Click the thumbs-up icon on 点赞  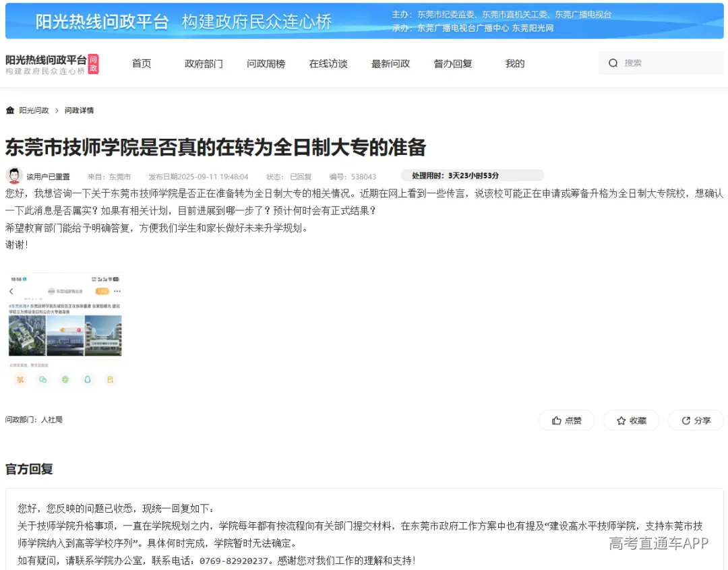tap(556, 420)
